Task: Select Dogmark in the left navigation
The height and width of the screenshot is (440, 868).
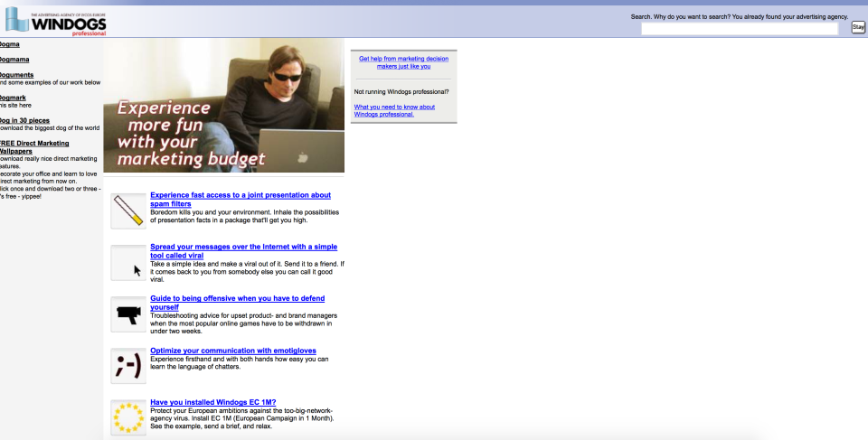Action: point(13,97)
